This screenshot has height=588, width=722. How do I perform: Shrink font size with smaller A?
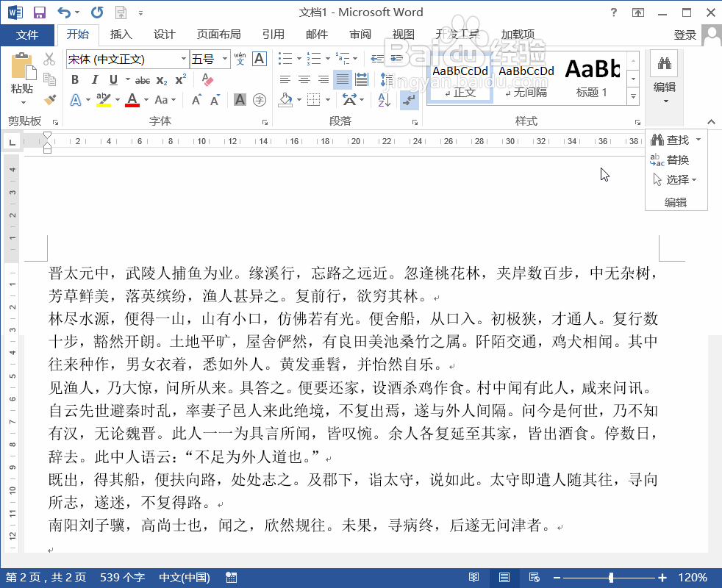215,100
